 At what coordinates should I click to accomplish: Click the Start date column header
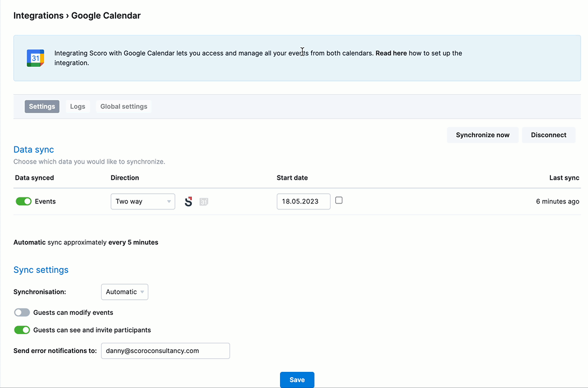click(x=292, y=178)
